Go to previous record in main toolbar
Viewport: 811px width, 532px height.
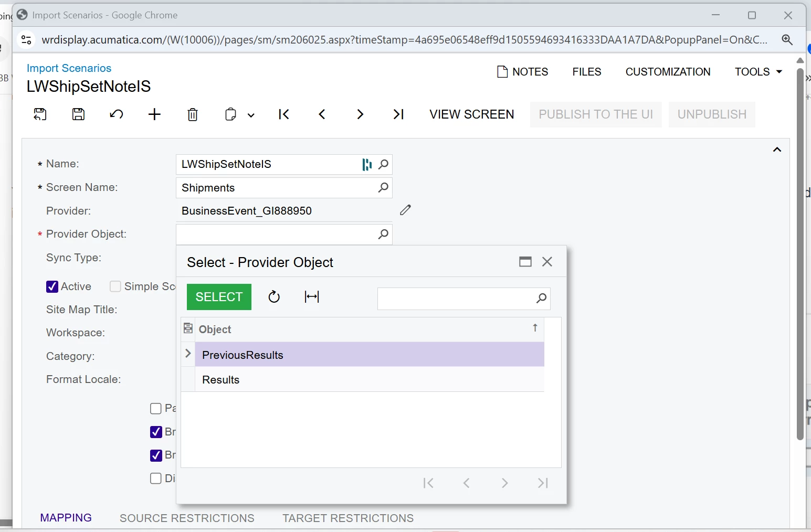[x=322, y=114]
